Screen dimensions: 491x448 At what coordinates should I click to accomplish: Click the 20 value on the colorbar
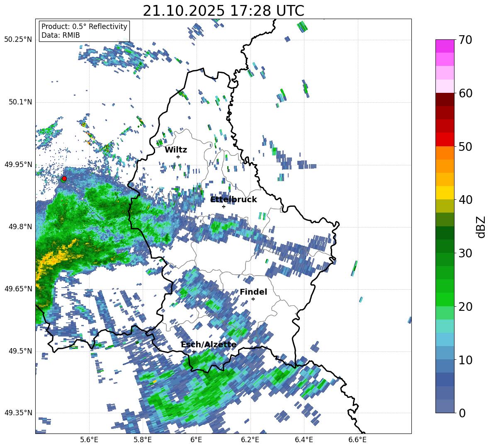coord(465,307)
